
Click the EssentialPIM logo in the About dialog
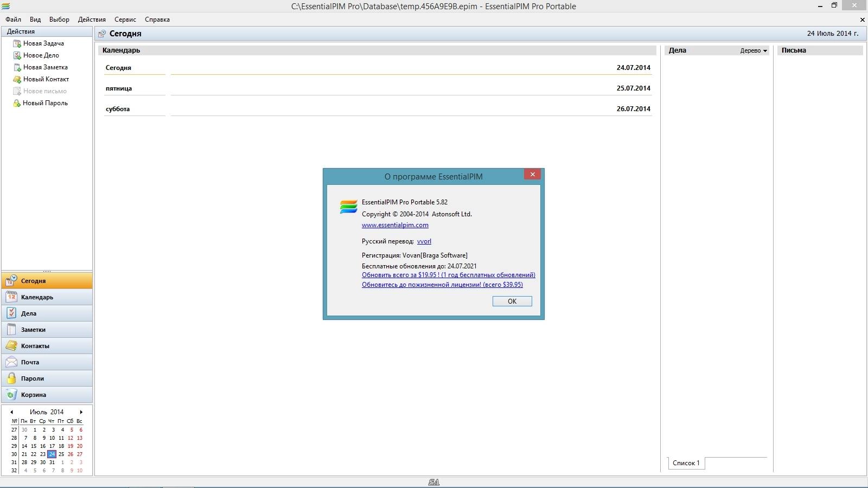[x=348, y=207]
